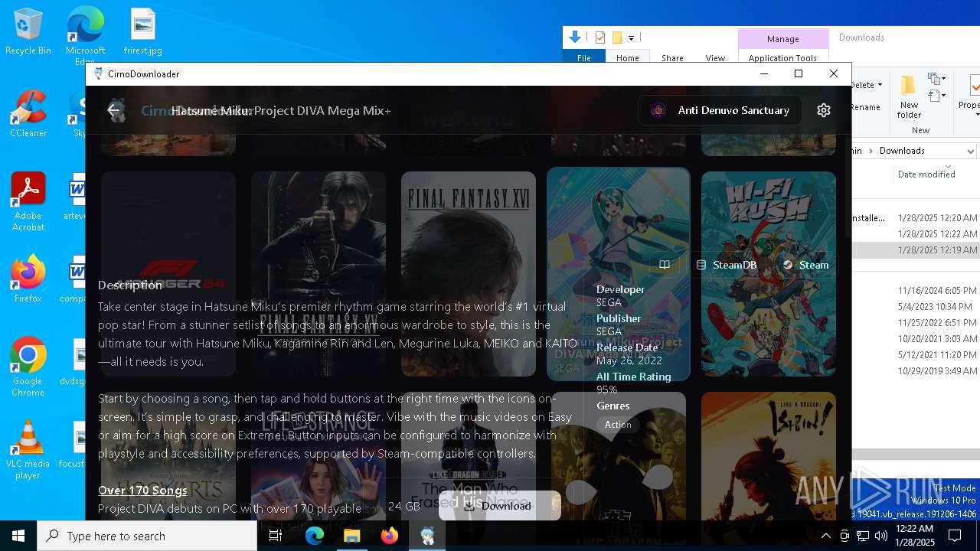The image size is (980, 551).
Task: Open Task View from the taskbar
Action: 276,536
